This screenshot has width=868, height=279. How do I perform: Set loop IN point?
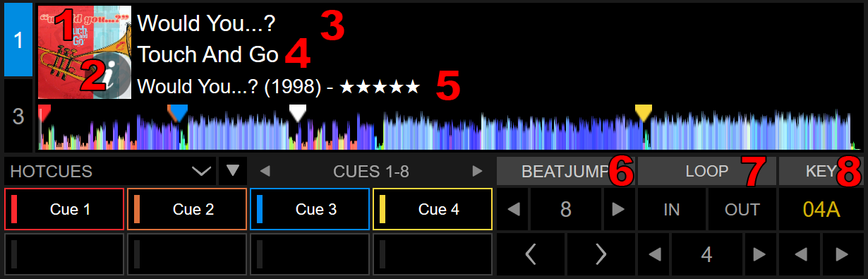pyautogui.click(x=672, y=209)
